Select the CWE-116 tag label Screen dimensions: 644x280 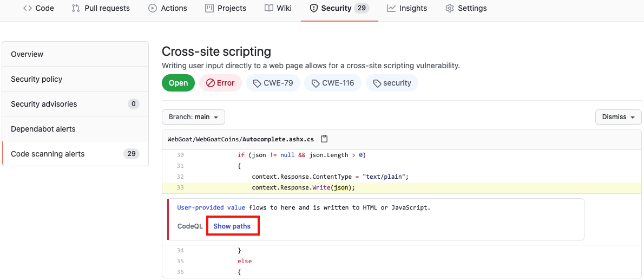(x=332, y=83)
